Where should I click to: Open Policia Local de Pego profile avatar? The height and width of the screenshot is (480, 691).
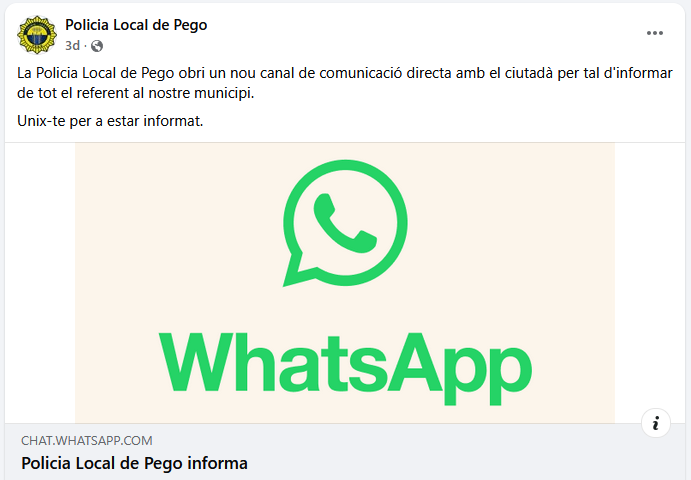tap(37, 35)
